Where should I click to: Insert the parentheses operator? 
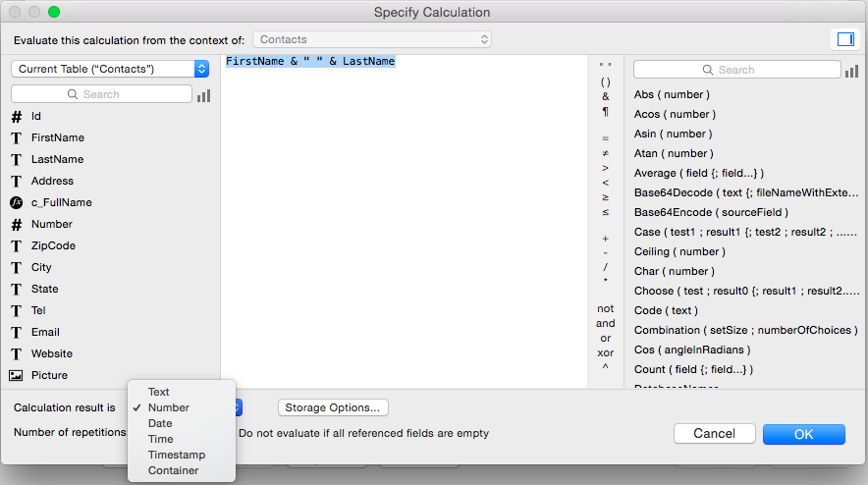(x=605, y=81)
